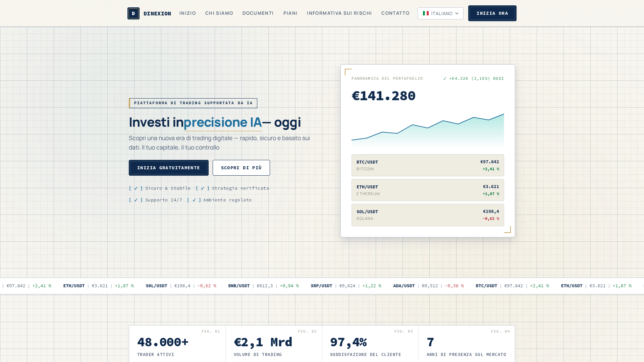Image resolution: width=644 pixels, height=362 pixels.
Task: Open the Documenti menu item
Action: point(258,13)
